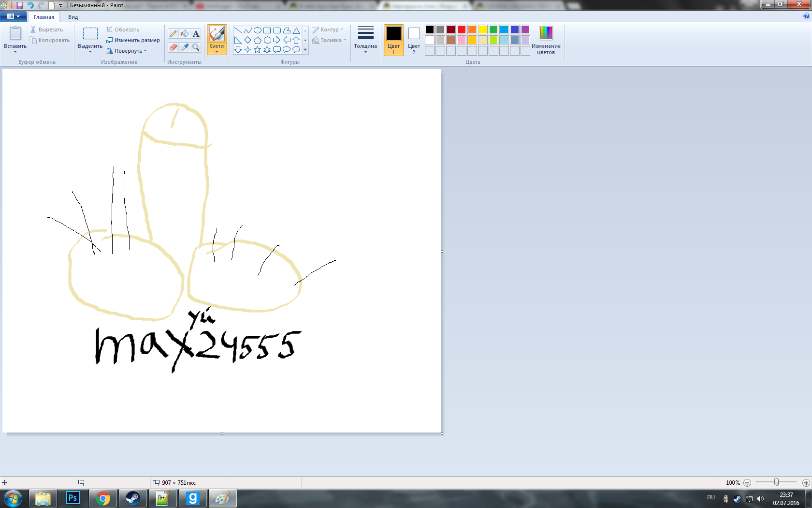Click the Windows Start button
Image resolution: width=812 pixels, height=508 pixels.
point(13,498)
